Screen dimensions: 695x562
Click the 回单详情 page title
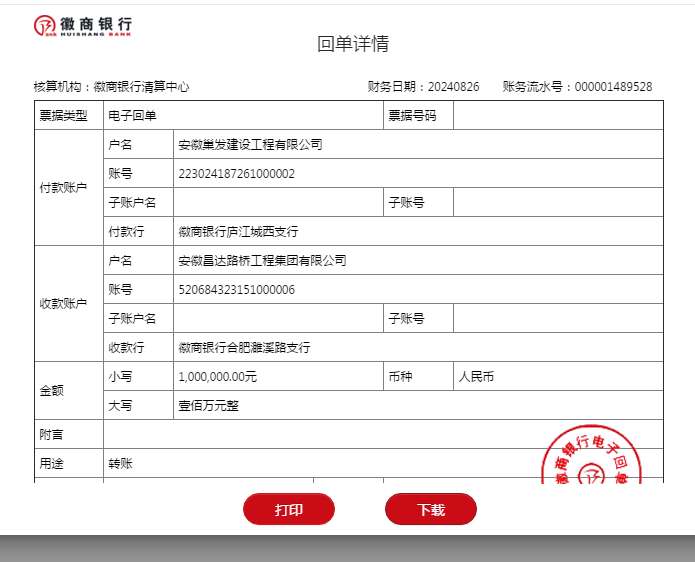tap(352, 44)
